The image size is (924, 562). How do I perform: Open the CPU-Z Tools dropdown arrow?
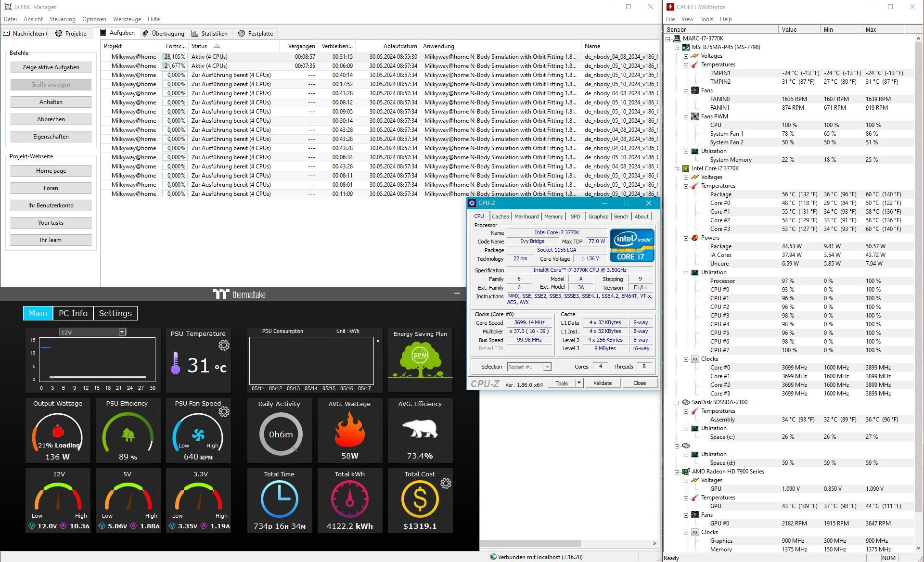click(579, 383)
